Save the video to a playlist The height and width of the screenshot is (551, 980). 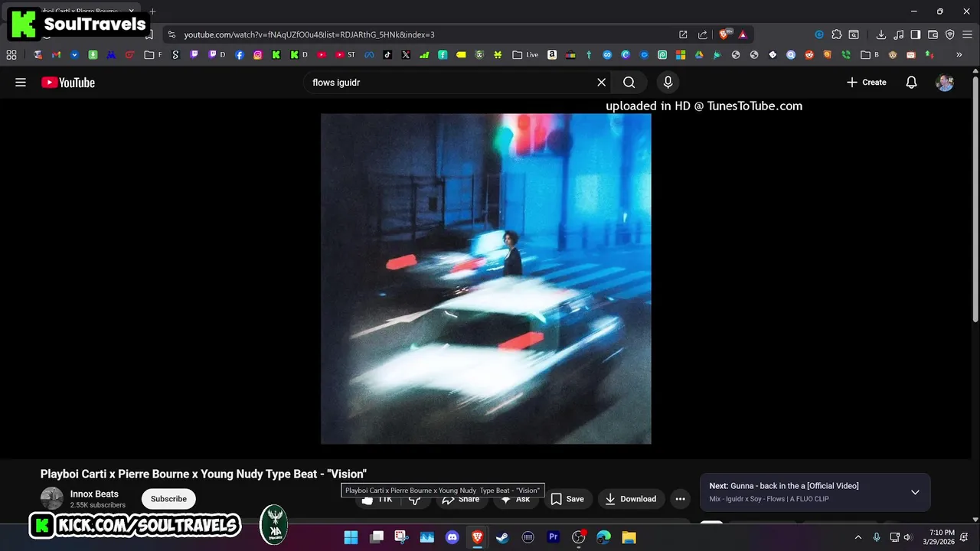pos(567,499)
